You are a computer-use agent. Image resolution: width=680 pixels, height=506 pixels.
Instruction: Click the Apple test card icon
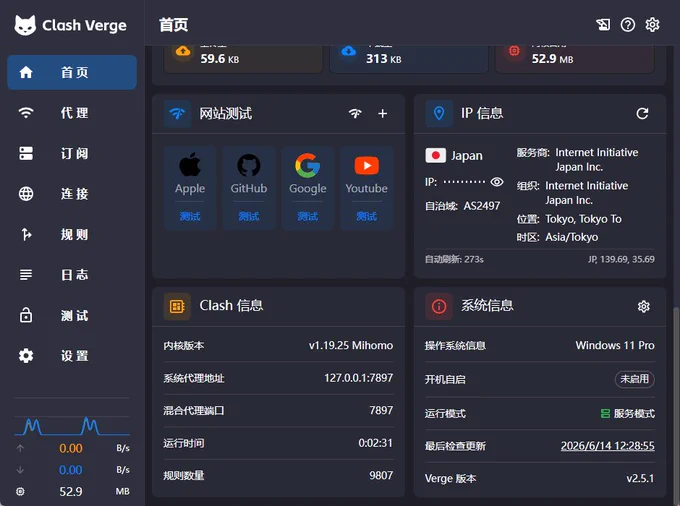(190, 164)
